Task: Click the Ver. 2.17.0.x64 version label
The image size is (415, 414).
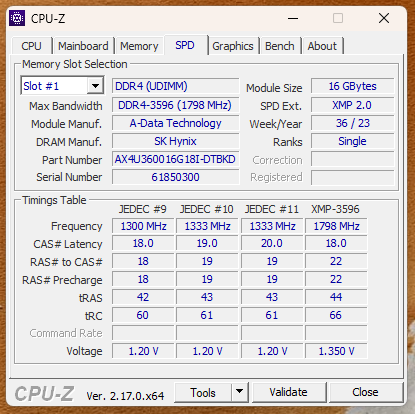Action: pyautogui.click(x=125, y=396)
